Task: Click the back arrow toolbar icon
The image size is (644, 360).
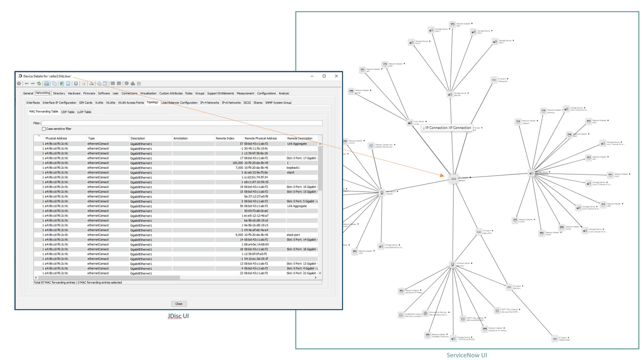Action: (x=27, y=84)
